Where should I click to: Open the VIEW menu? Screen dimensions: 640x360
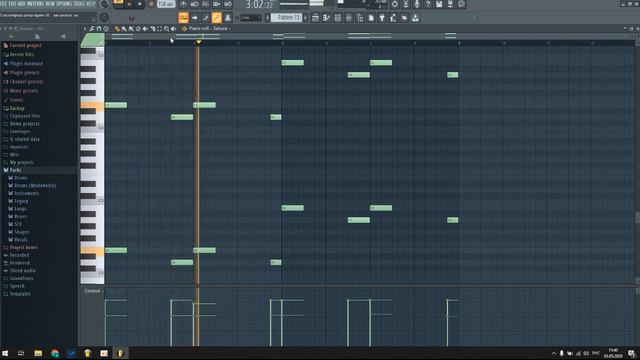coord(51,4)
